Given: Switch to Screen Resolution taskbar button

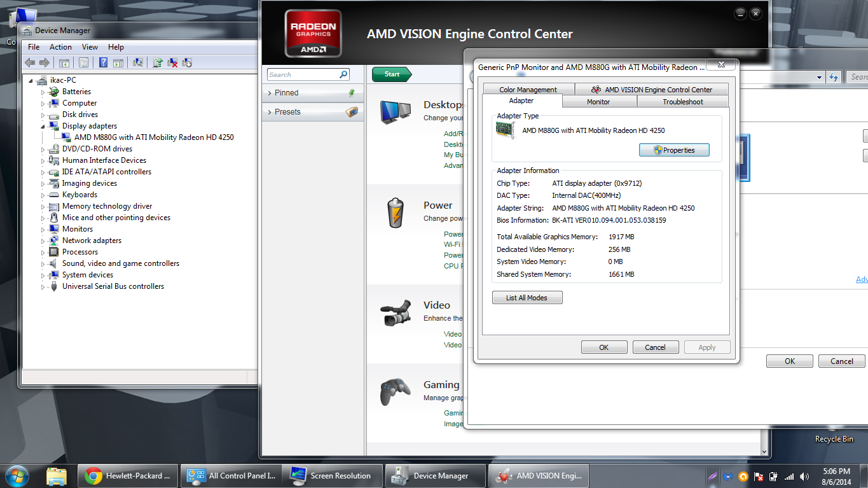Looking at the screenshot, I should click(x=334, y=475).
